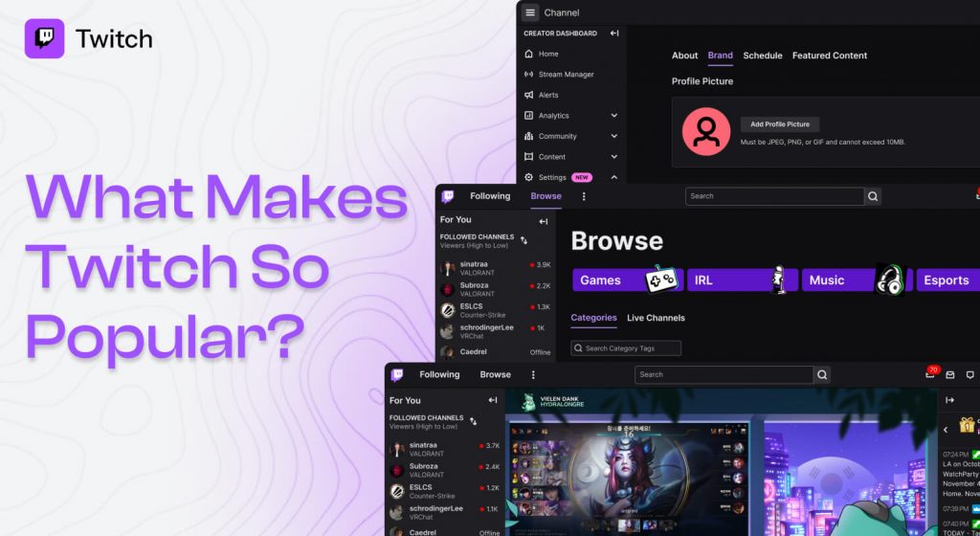The height and width of the screenshot is (536, 980).
Task: Open sinatraa channel showing 3.9K viewers
Action: [495, 269]
